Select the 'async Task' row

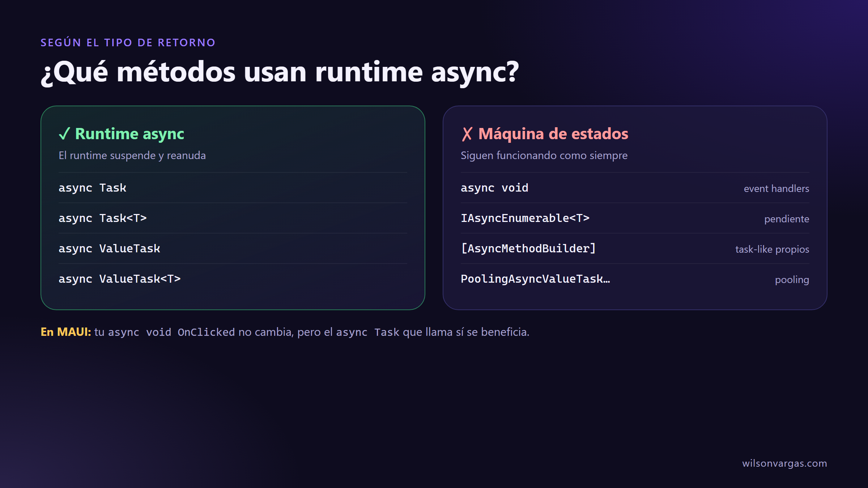233,188
